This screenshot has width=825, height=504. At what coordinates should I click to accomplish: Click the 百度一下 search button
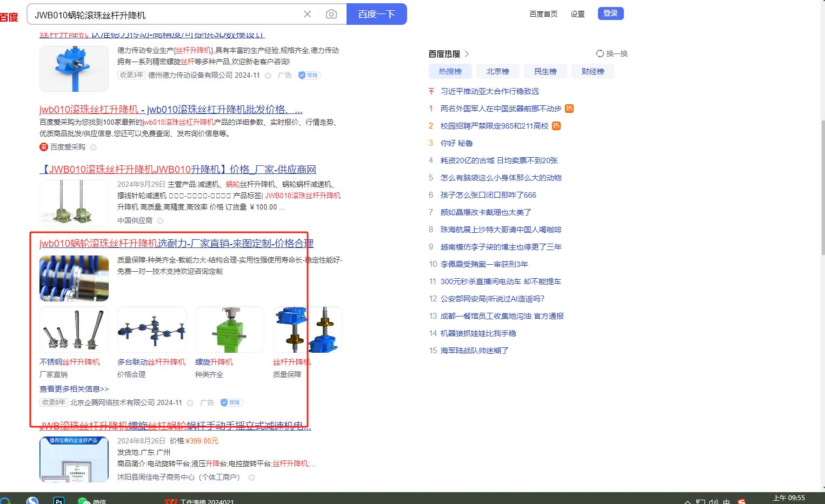(x=376, y=14)
